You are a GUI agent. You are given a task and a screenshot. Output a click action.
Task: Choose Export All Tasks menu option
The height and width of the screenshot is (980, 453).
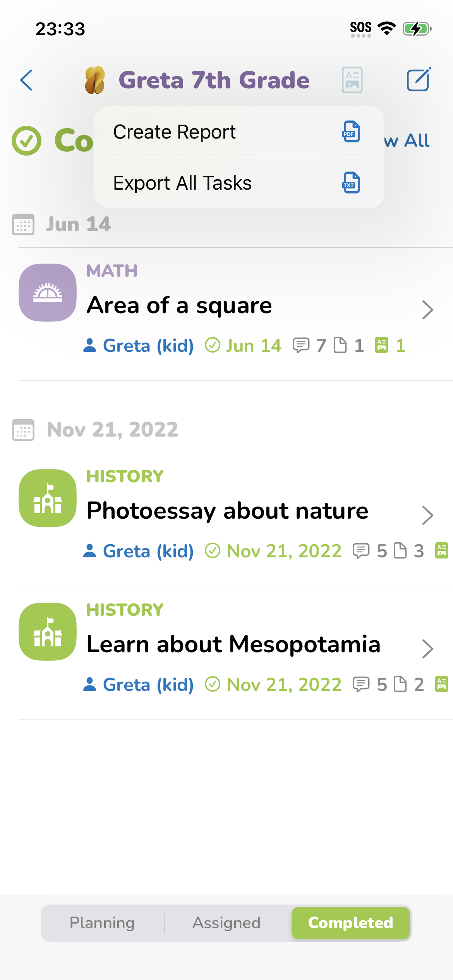coord(239,183)
